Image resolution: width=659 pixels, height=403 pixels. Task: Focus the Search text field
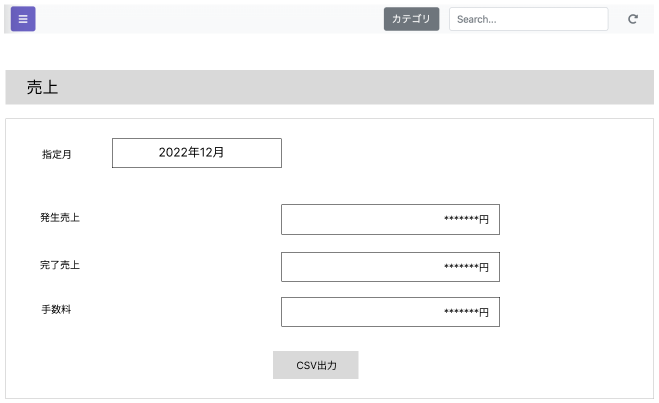point(528,19)
